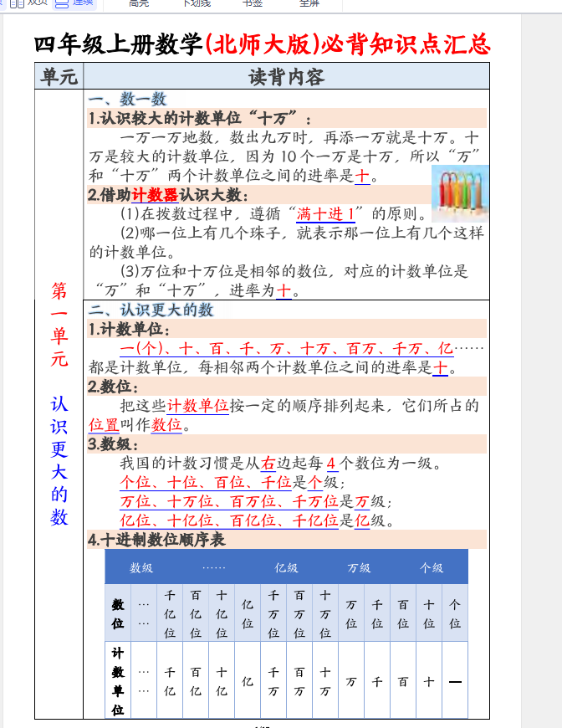The image size is (562, 728).
Task: Select the 万级 column header in the table
Action: [x=359, y=567]
